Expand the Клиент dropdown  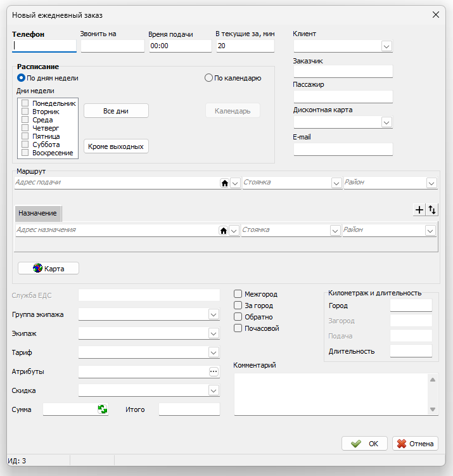[x=386, y=46]
